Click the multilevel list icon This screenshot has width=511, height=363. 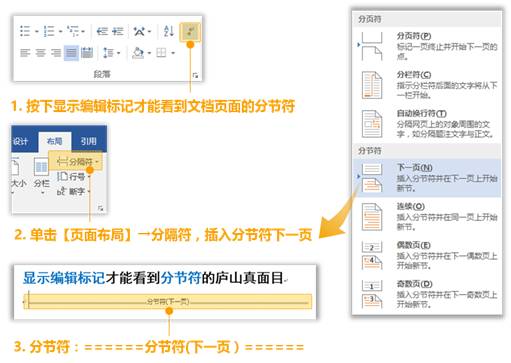click(x=73, y=31)
